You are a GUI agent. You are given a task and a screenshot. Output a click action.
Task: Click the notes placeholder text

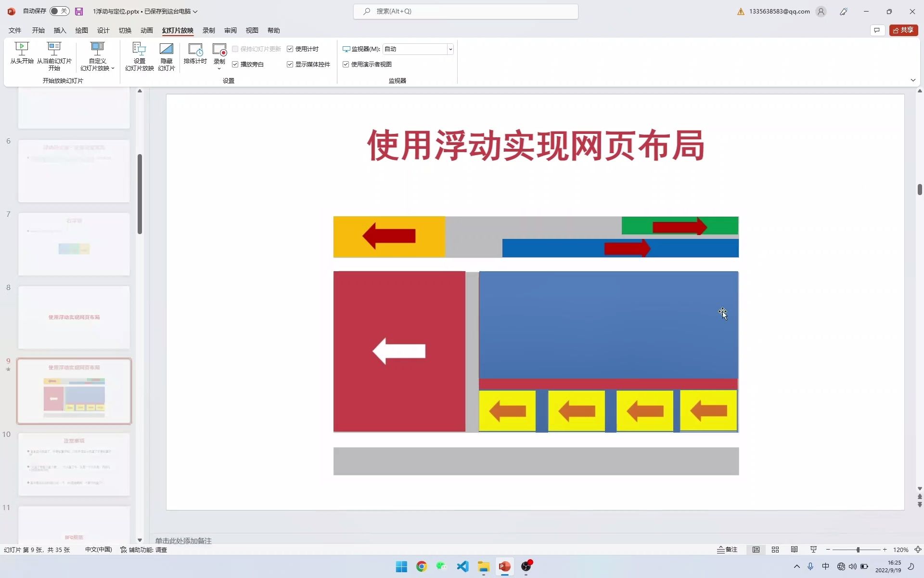click(183, 540)
